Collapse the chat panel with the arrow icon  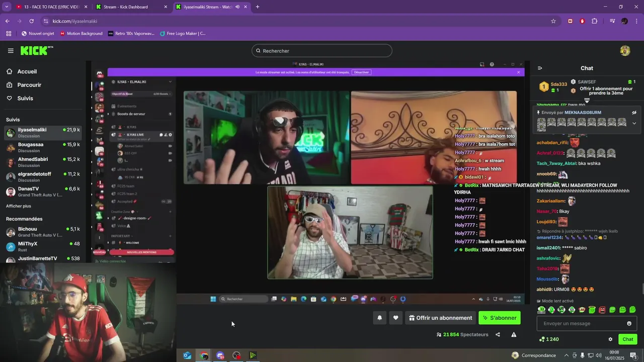point(540,68)
